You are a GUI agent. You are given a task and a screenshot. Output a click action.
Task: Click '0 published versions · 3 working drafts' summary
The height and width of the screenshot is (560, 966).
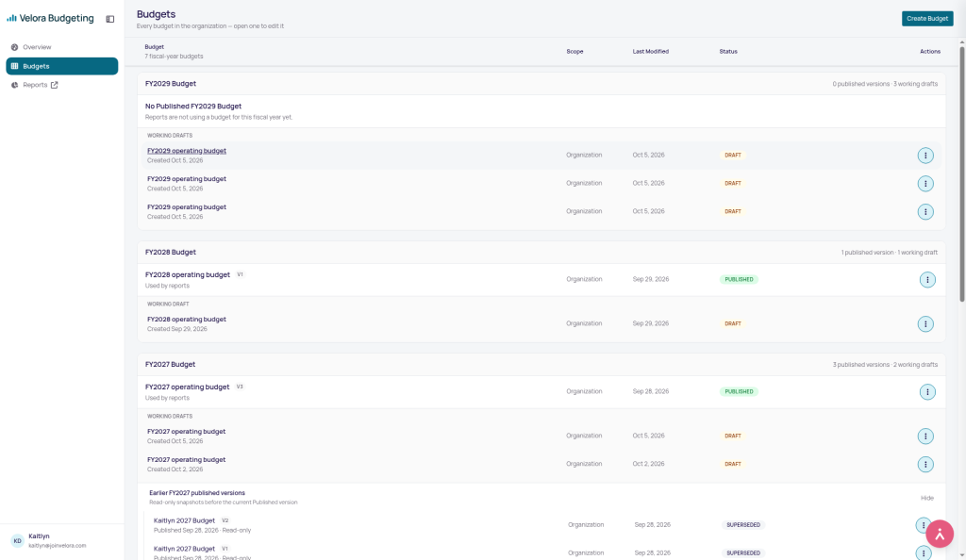(885, 84)
